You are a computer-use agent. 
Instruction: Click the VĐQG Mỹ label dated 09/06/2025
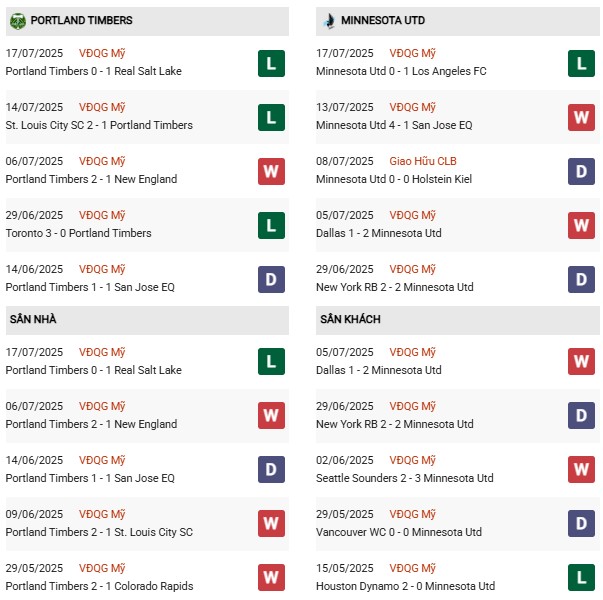[x=102, y=514]
